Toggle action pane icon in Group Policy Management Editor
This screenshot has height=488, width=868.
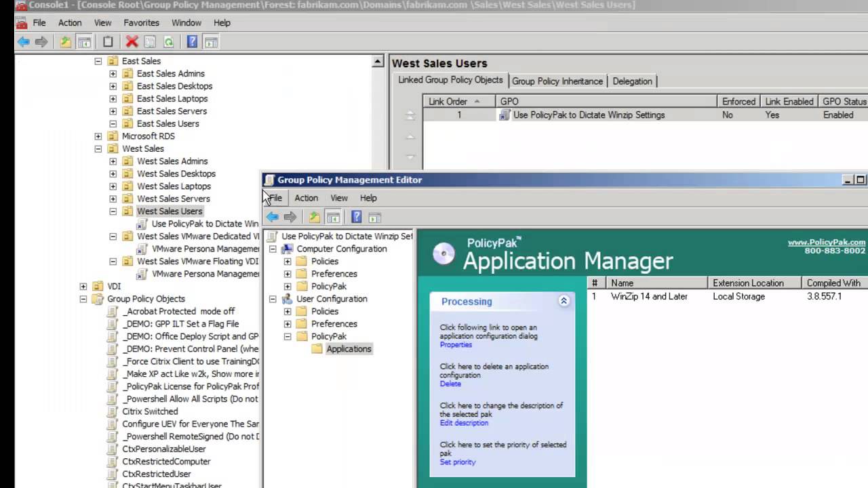[x=375, y=217]
